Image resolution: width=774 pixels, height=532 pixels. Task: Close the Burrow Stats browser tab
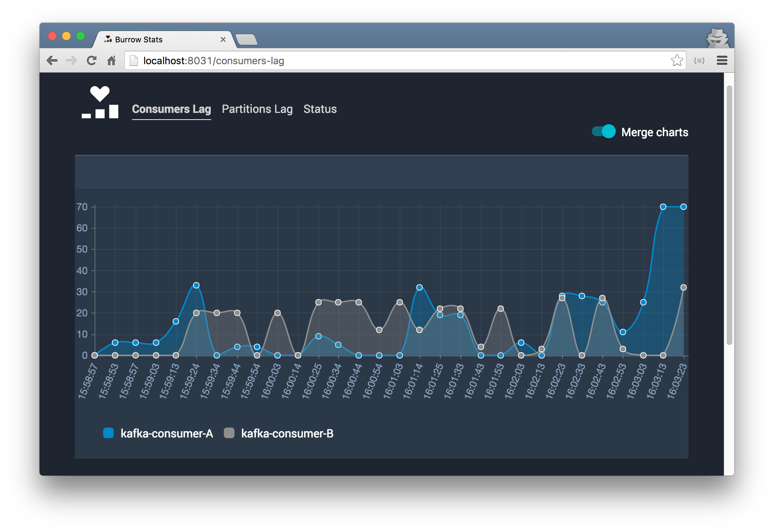click(x=223, y=40)
